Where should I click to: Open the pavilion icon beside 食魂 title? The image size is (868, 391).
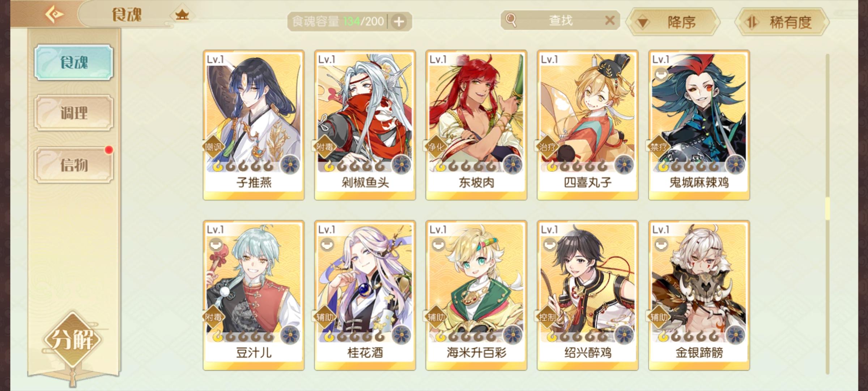[x=182, y=15]
